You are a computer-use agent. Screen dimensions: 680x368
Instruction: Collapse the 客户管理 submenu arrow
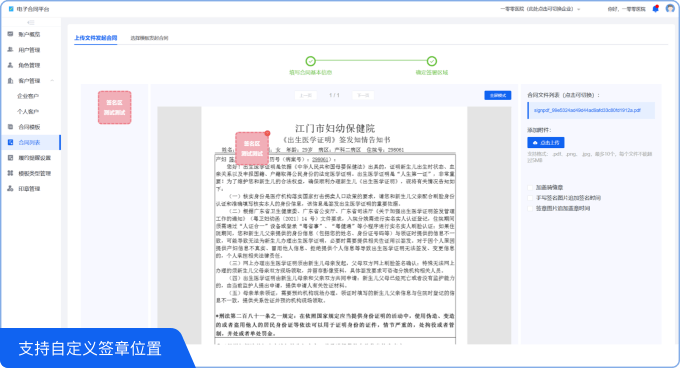(52, 81)
